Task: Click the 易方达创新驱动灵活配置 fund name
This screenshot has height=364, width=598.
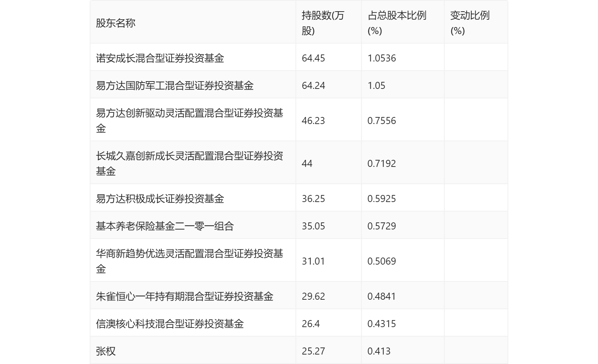Action: (x=190, y=121)
